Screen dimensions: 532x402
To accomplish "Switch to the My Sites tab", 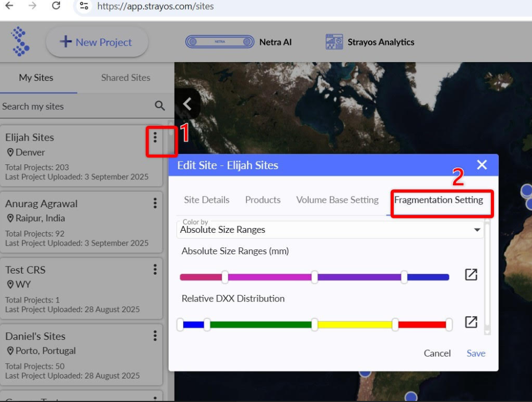I will [x=36, y=78].
